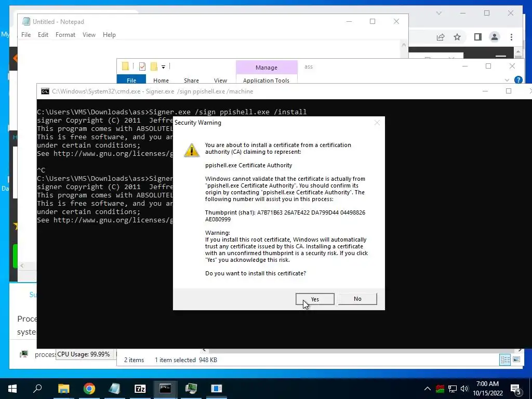
Task: Close the Security Warning dialog
Action: (x=377, y=123)
